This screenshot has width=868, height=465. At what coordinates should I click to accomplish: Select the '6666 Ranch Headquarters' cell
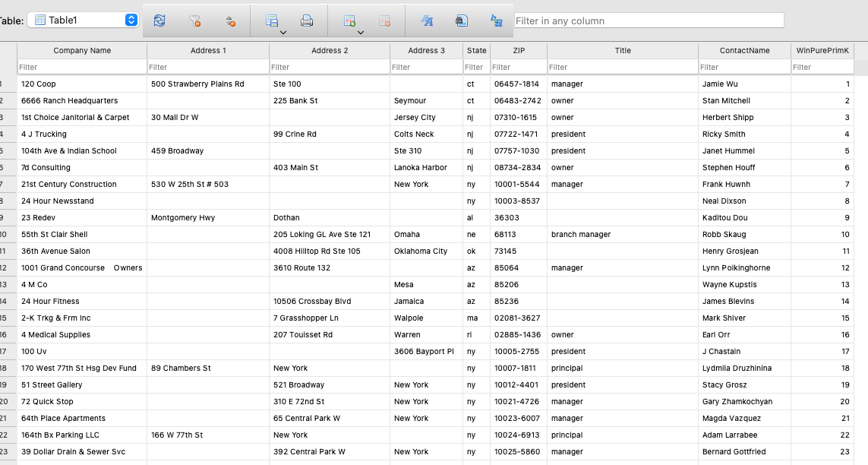[x=82, y=101]
